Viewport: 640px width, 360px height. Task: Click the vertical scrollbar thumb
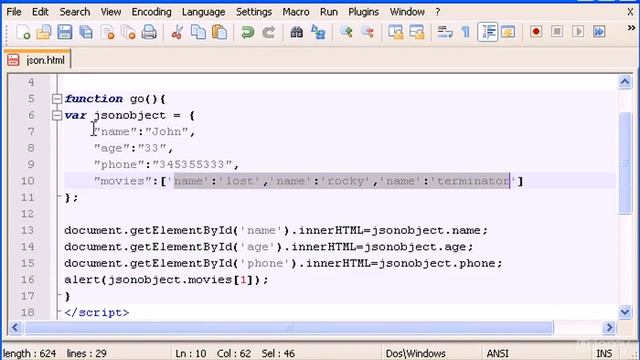tap(625, 163)
